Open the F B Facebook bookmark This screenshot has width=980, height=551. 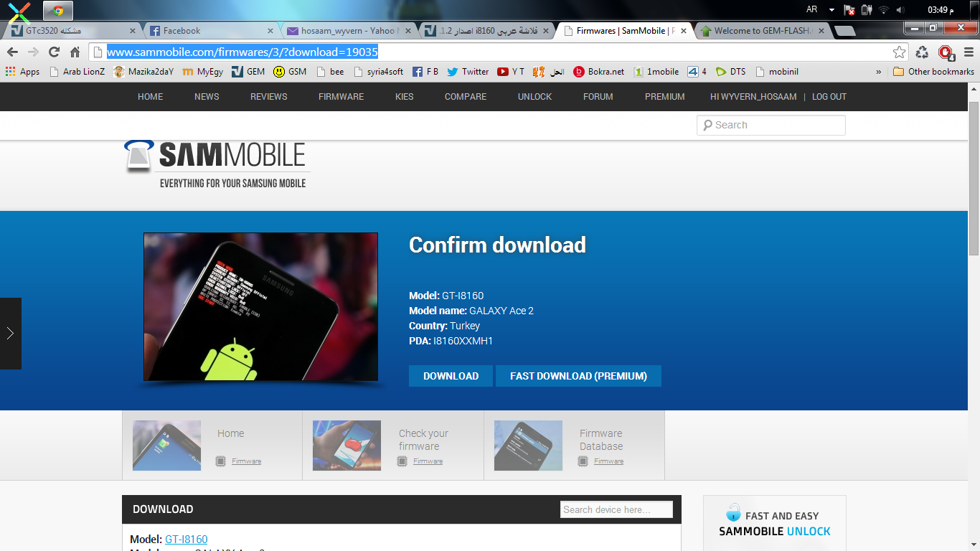click(x=425, y=72)
